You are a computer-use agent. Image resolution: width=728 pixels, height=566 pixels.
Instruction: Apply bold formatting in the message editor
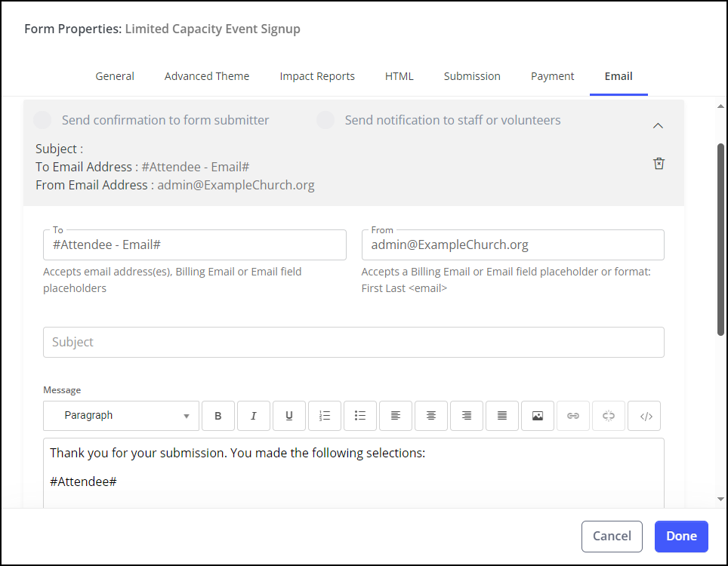click(x=218, y=416)
